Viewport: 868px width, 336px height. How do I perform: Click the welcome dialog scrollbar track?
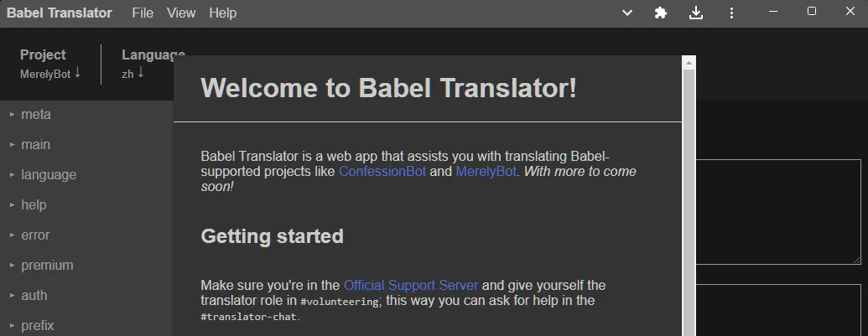point(689,202)
